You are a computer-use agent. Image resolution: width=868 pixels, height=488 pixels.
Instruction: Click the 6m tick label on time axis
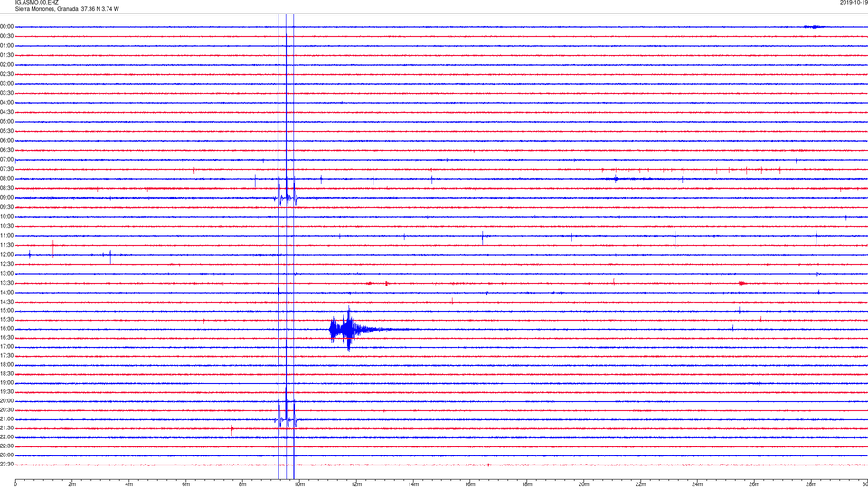[x=185, y=484]
